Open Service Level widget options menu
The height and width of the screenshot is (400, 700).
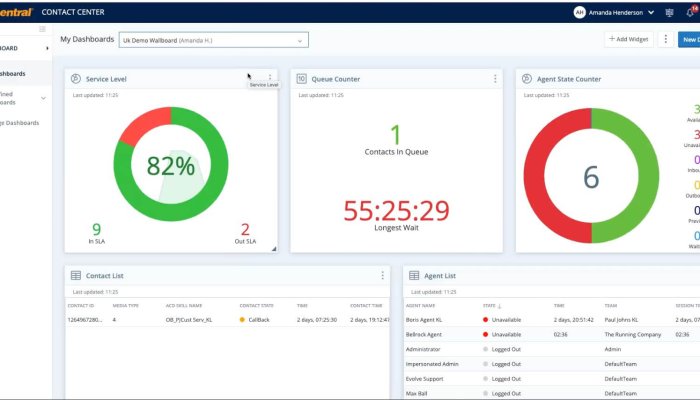click(x=270, y=78)
